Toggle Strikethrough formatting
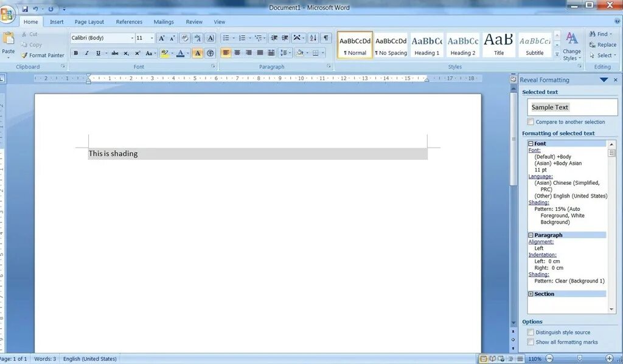The height and width of the screenshot is (364, 623). click(x=115, y=53)
